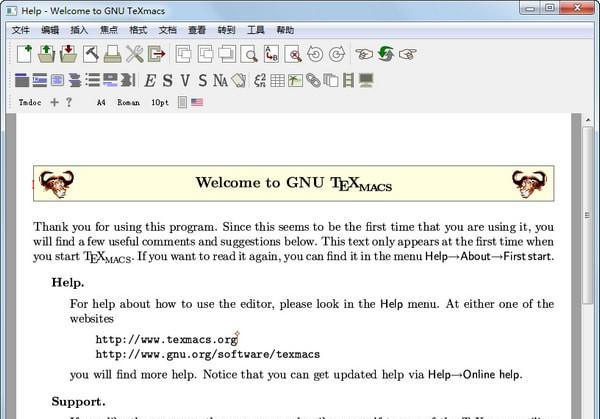Click the Cut icon in the toolbar
The image size is (600, 419).
(184, 54)
